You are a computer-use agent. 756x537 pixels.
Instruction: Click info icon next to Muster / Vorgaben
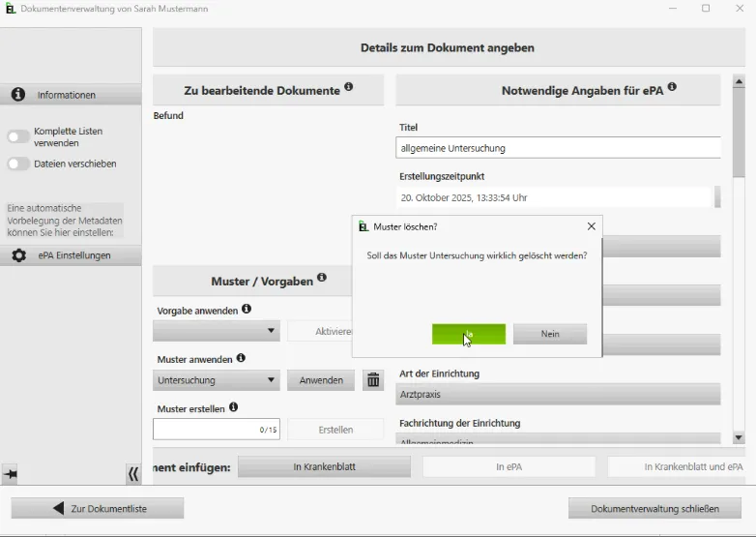(322, 278)
